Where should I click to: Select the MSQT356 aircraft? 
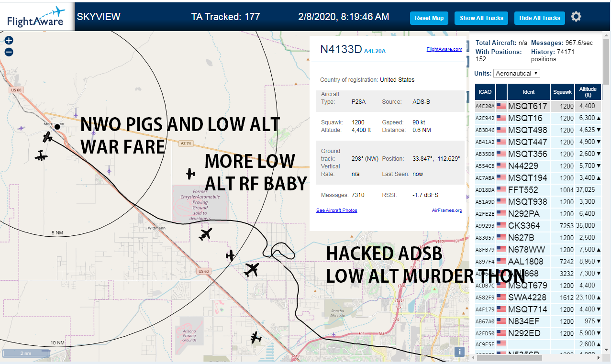[x=538, y=154]
